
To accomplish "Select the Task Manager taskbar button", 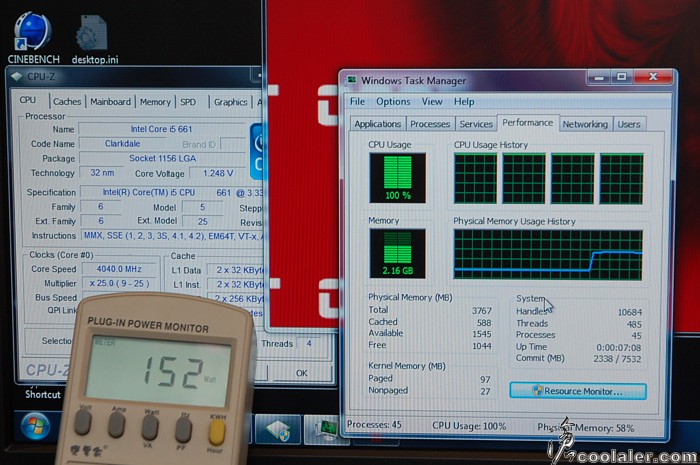I will [x=326, y=429].
